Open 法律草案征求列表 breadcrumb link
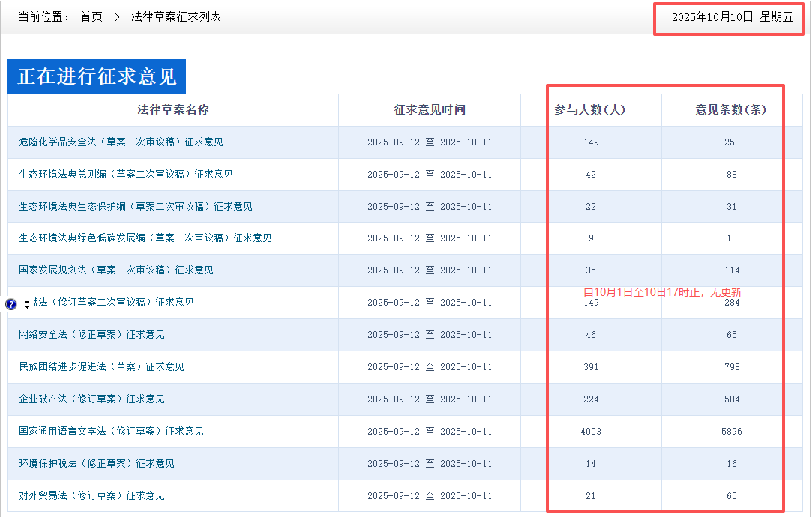812x517 pixels. [176, 17]
